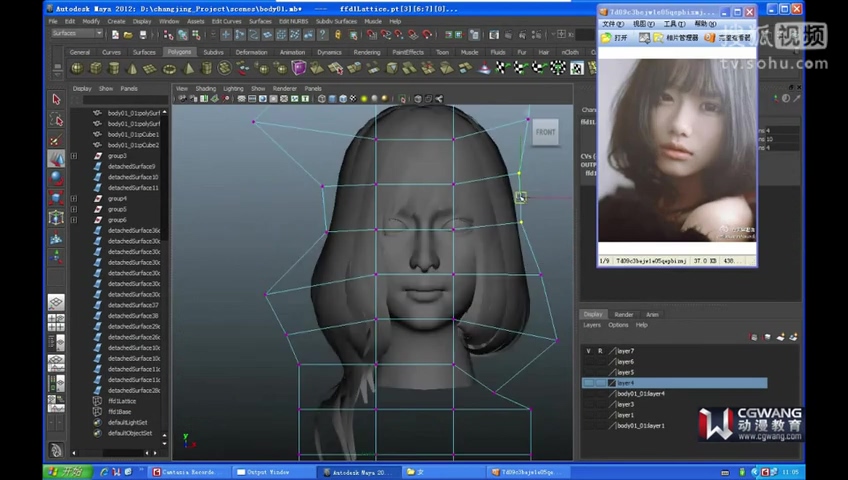The width and height of the screenshot is (848, 480).
Task: Click the FRONT view cube
Action: point(545,133)
